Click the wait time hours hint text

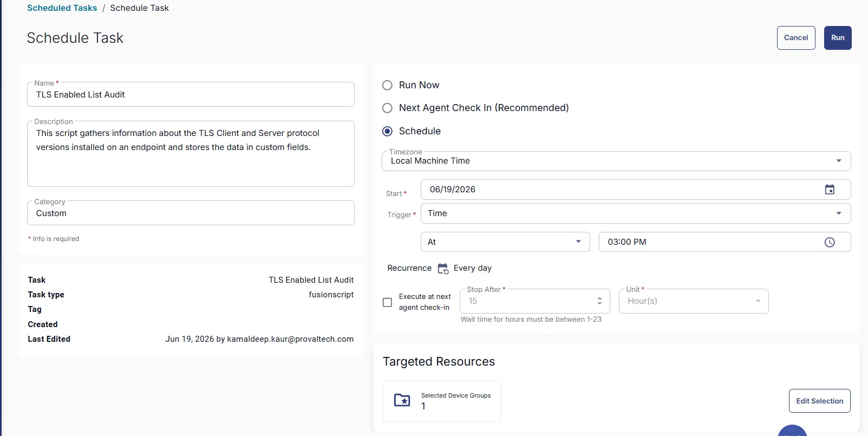coord(531,320)
